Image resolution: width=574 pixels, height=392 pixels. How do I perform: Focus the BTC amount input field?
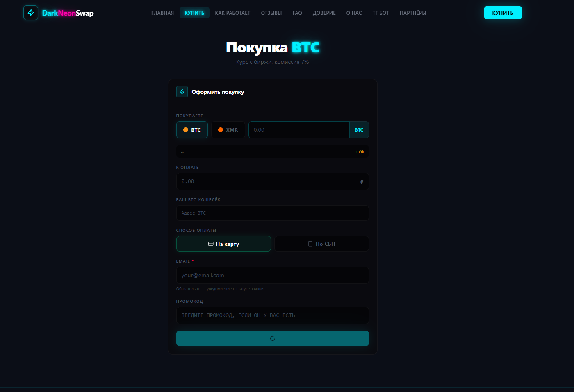299,130
